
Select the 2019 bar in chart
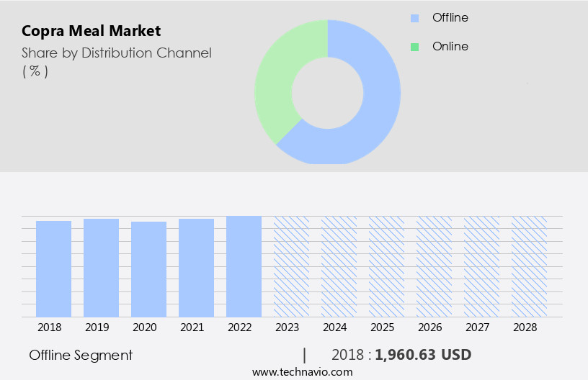[x=101, y=268]
